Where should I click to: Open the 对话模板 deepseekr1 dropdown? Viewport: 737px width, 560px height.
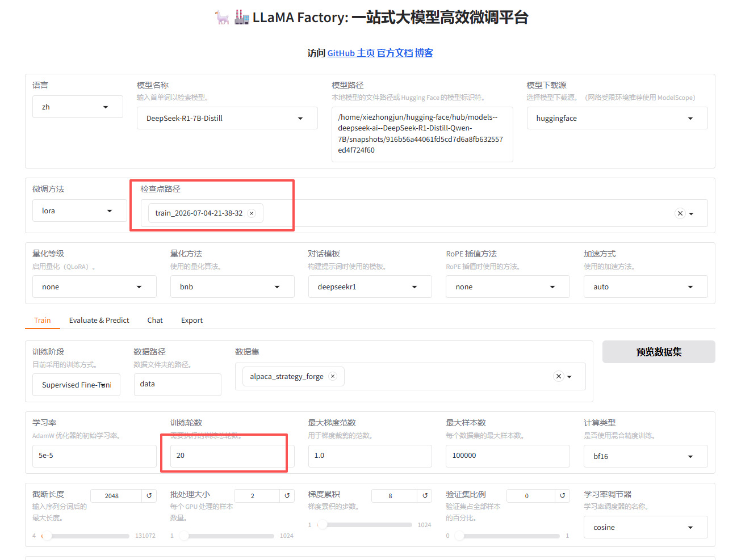(370, 287)
